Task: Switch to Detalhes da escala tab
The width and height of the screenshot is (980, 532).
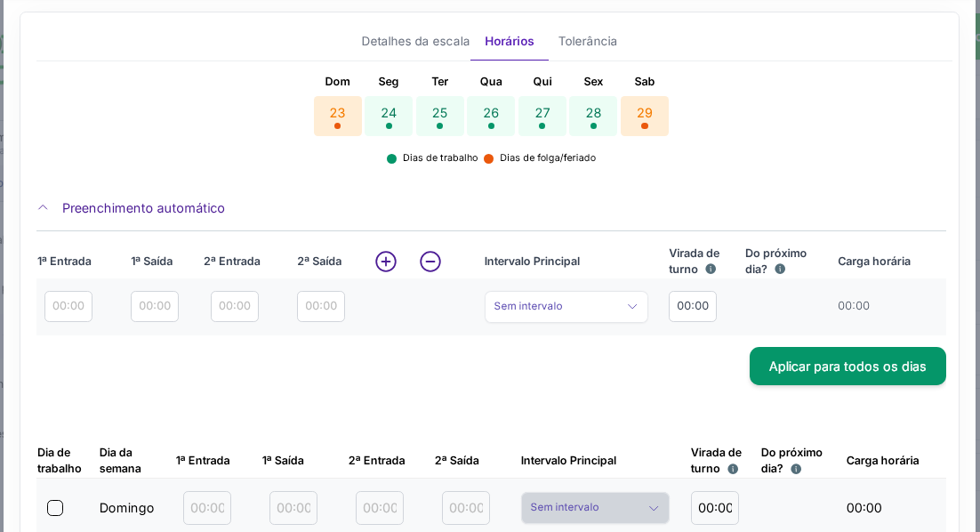Action: [415, 41]
